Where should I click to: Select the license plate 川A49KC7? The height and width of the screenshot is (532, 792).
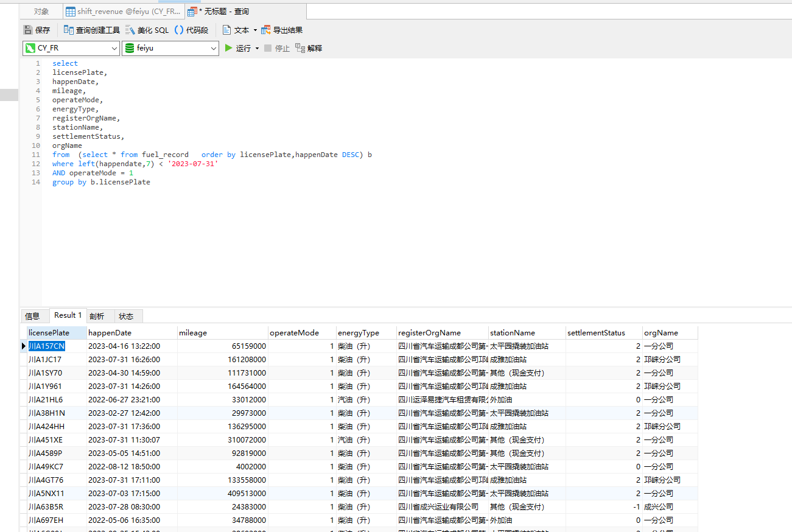[56, 466]
